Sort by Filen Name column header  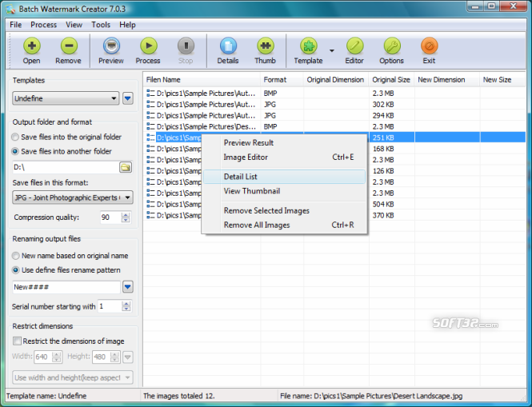pyautogui.click(x=202, y=80)
